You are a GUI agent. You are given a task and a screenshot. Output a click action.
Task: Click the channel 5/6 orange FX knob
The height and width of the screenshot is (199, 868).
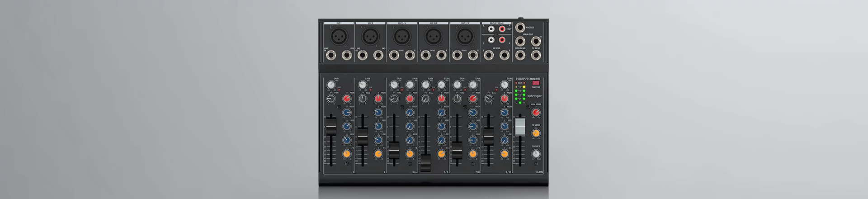pyautogui.click(x=441, y=154)
